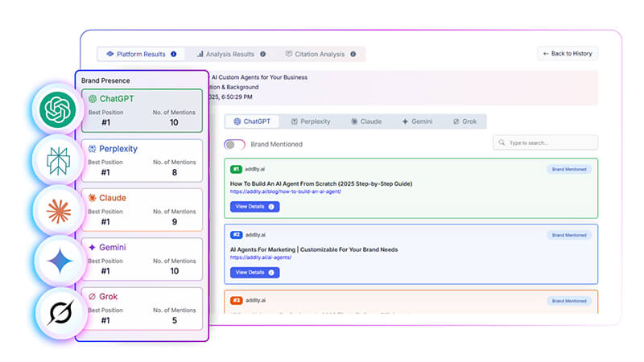Click the #2 rank badge for addlly.ai

236,235
